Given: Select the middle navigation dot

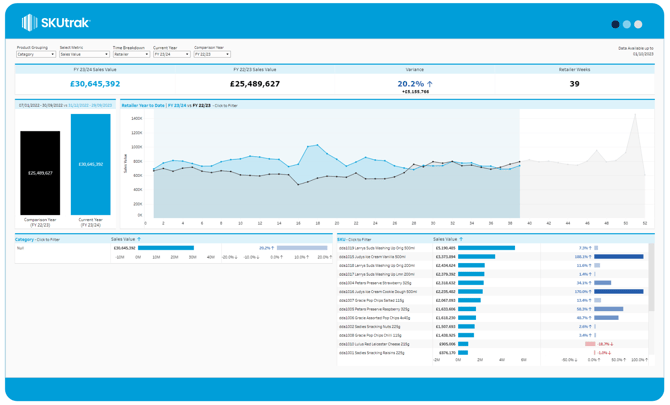Looking at the screenshot, I should [x=627, y=24].
